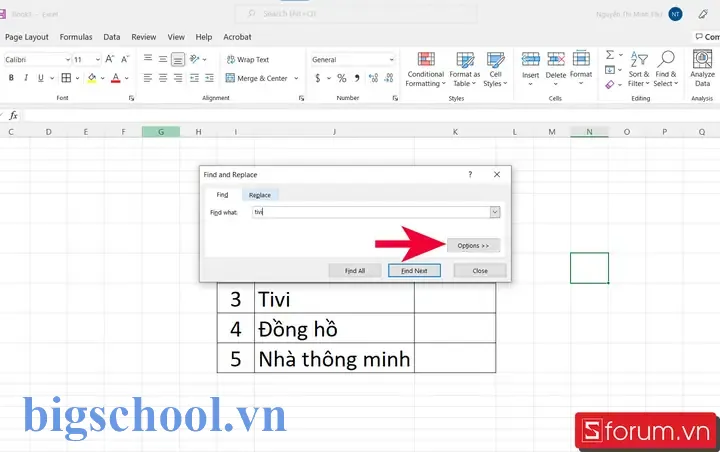Click the Find what input field

click(x=371, y=212)
